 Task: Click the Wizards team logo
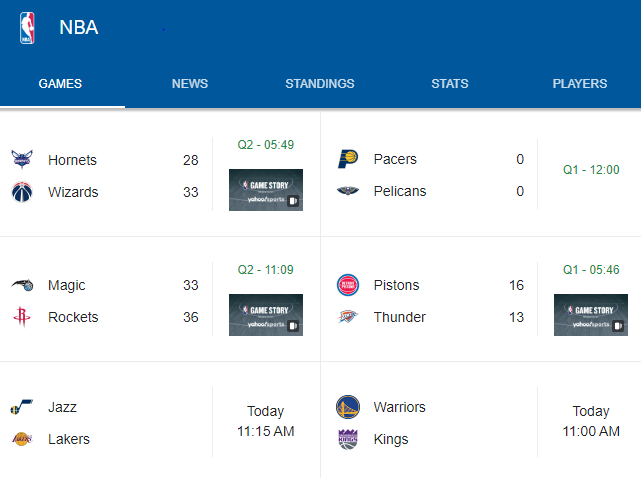(x=23, y=192)
